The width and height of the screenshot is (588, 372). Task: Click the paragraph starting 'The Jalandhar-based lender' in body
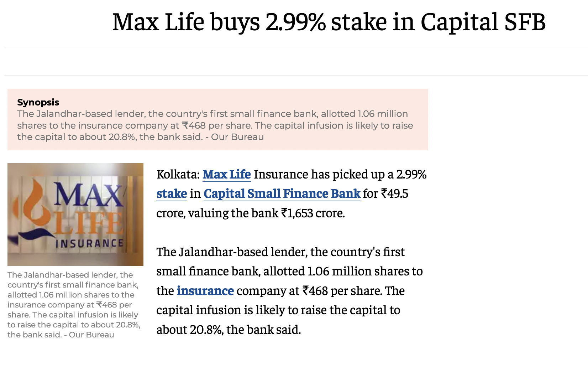(x=289, y=291)
